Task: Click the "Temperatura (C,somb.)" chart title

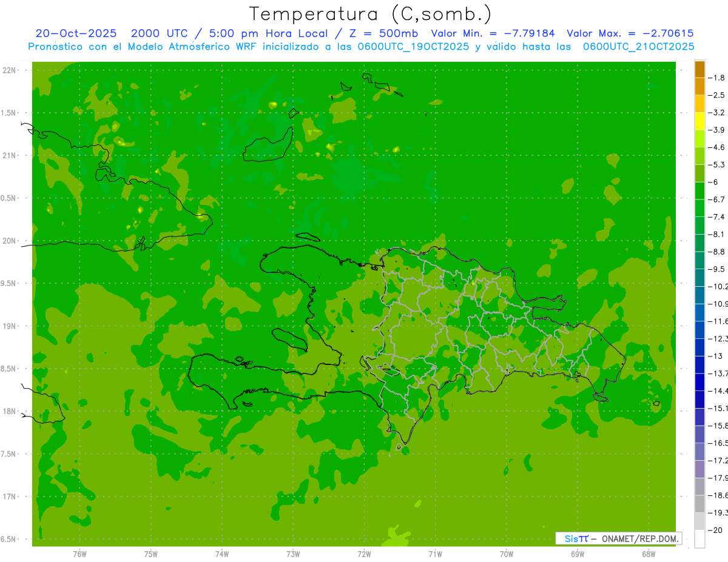Action: [370, 14]
